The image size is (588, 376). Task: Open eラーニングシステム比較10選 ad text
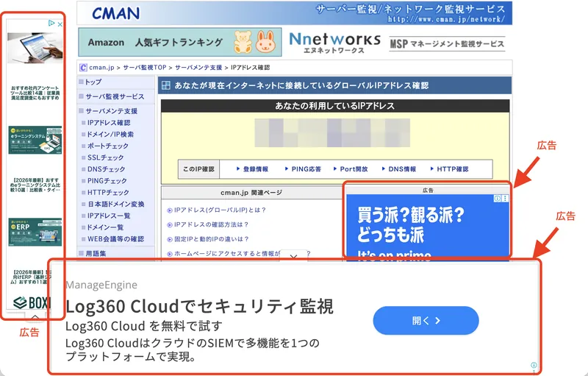click(35, 185)
